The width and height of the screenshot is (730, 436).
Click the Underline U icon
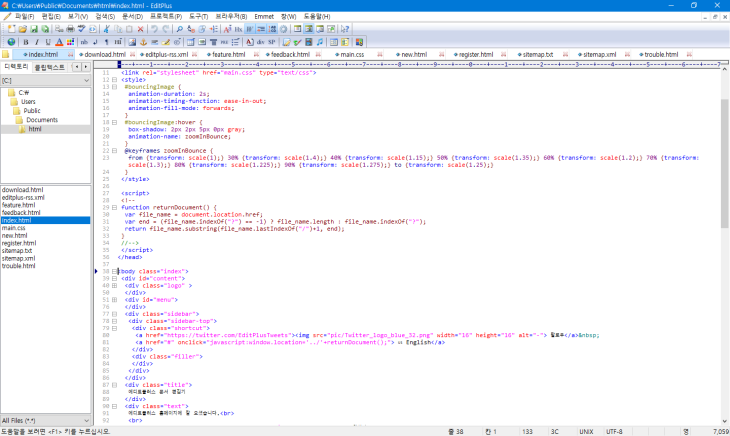[x=47, y=42]
